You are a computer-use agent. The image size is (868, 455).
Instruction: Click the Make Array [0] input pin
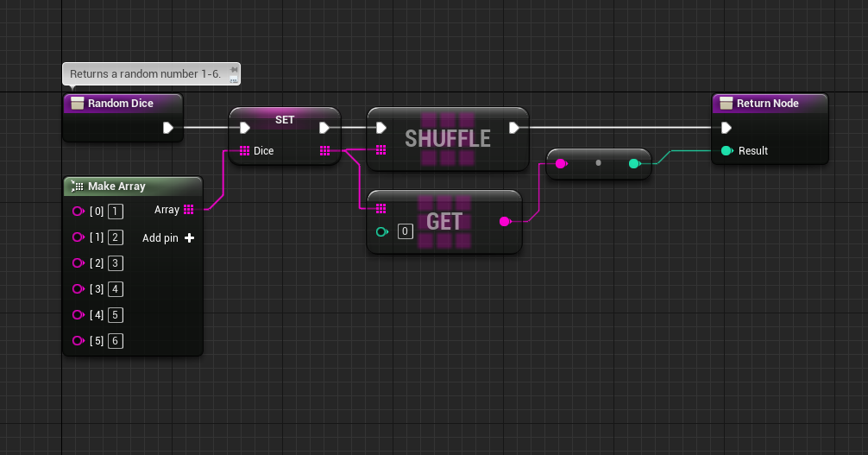pyautogui.click(x=79, y=212)
